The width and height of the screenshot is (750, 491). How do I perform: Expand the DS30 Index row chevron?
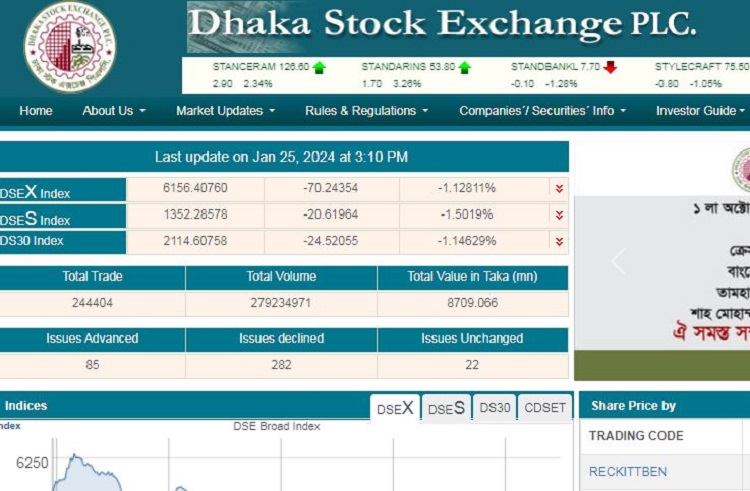[559, 241]
